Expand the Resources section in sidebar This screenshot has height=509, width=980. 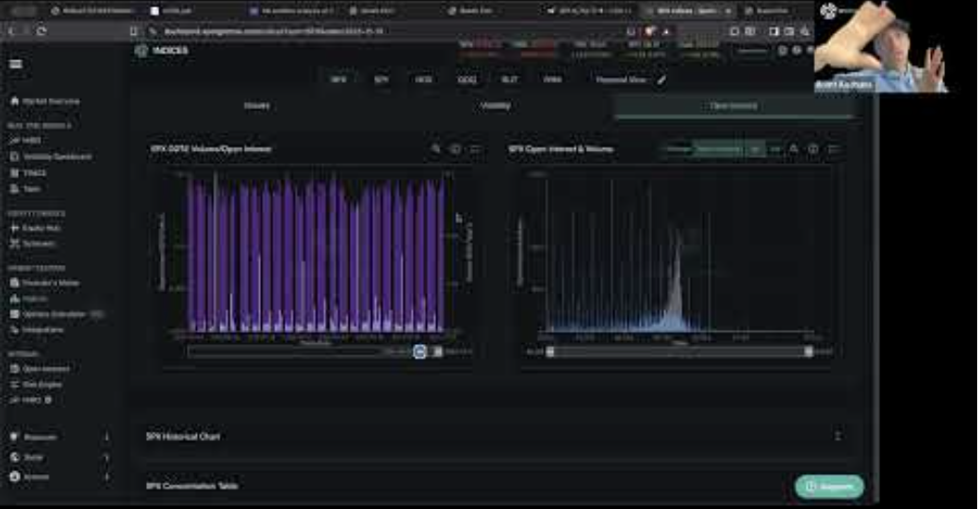pyautogui.click(x=58, y=437)
